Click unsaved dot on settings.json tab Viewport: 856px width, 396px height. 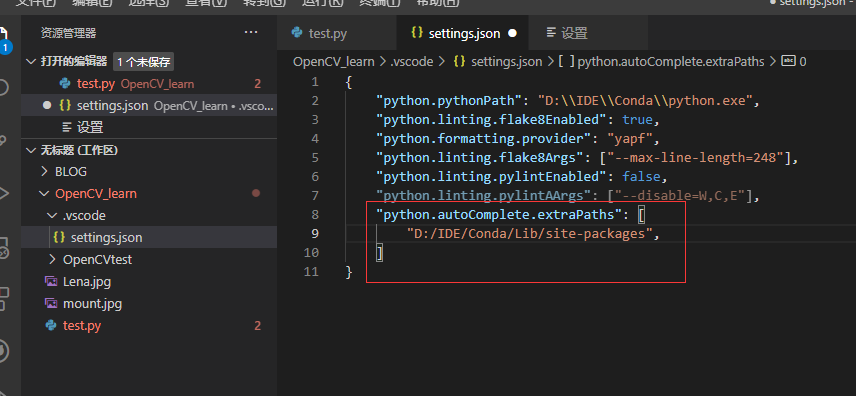click(512, 33)
